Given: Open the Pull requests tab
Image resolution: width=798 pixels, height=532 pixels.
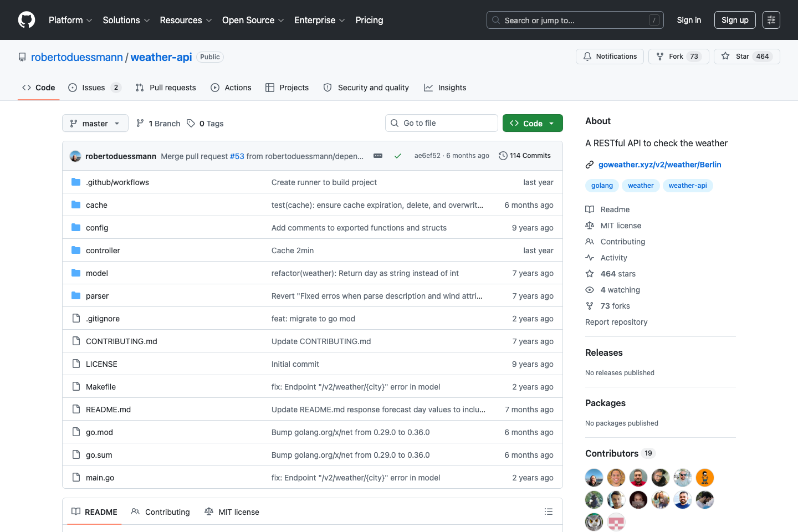Looking at the screenshot, I should 172,87.
